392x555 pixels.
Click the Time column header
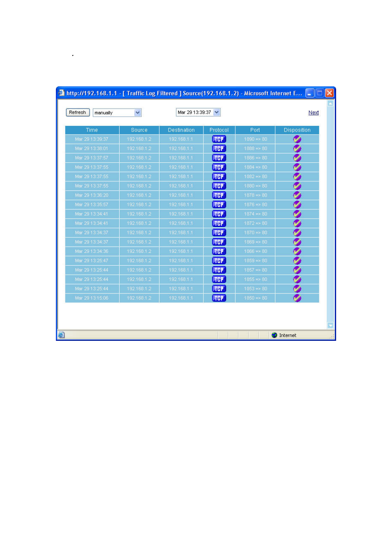(92, 130)
